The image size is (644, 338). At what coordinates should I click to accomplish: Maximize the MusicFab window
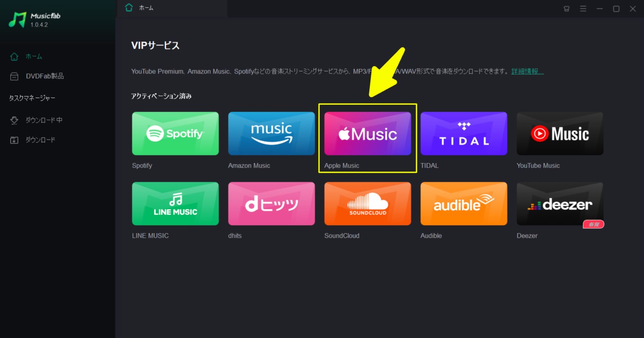click(x=616, y=8)
